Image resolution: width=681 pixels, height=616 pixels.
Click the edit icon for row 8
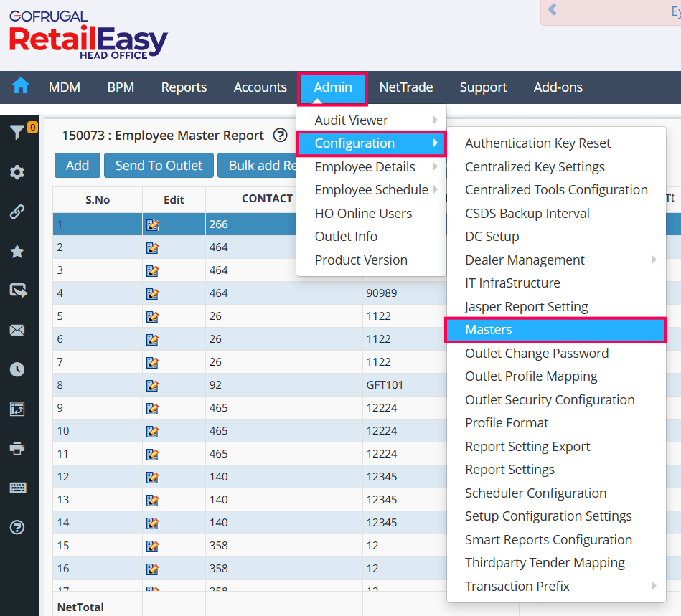[x=152, y=386]
